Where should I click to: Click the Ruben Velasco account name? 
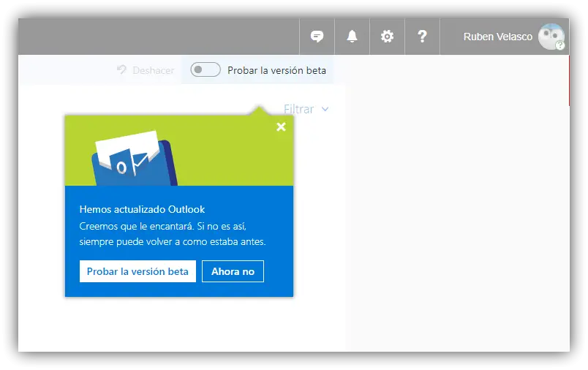[497, 37]
